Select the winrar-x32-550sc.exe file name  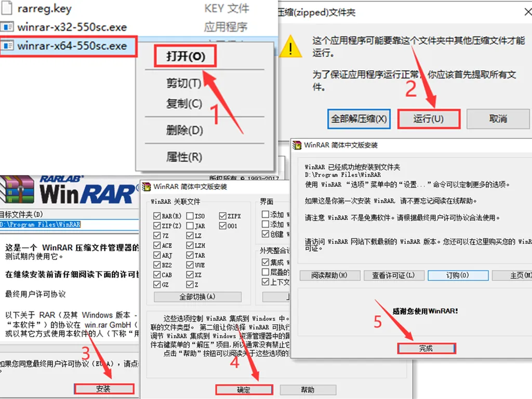tap(72, 27)
